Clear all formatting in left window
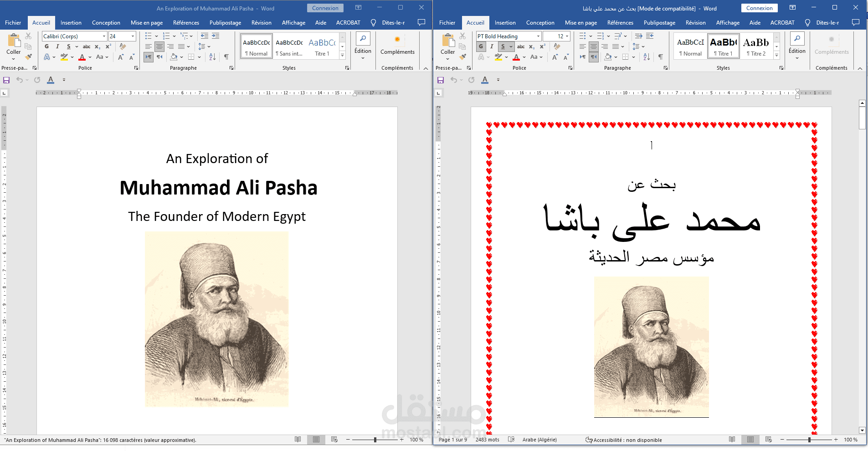Image resolution: width=868 pixels, height=451 pixels. [123, 46]
